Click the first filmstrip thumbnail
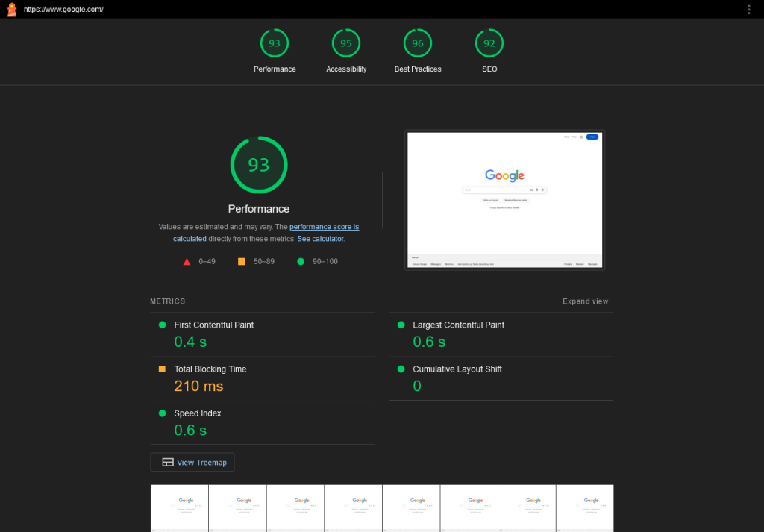This screenshot has width=764, height=532. 179,507
